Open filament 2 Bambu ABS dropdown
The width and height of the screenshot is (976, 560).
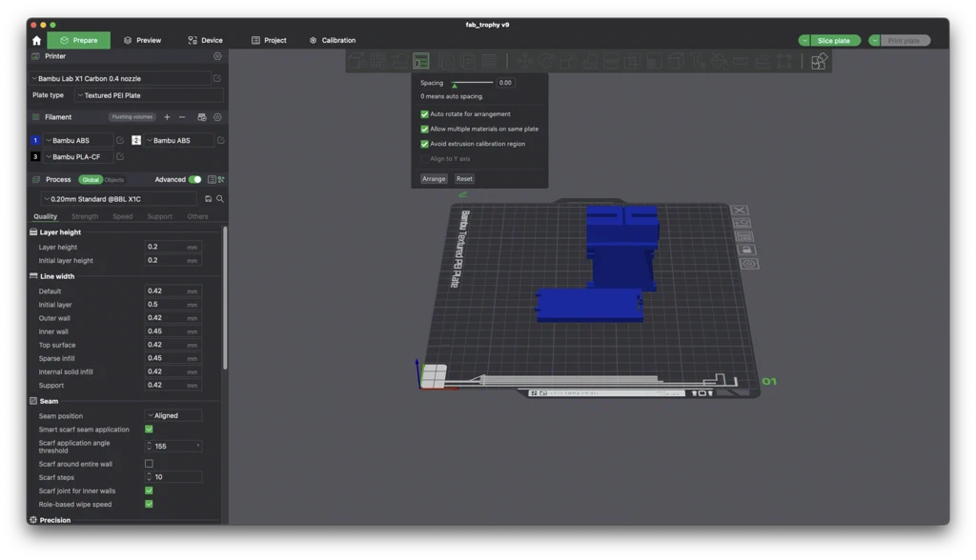coord(179,141)
